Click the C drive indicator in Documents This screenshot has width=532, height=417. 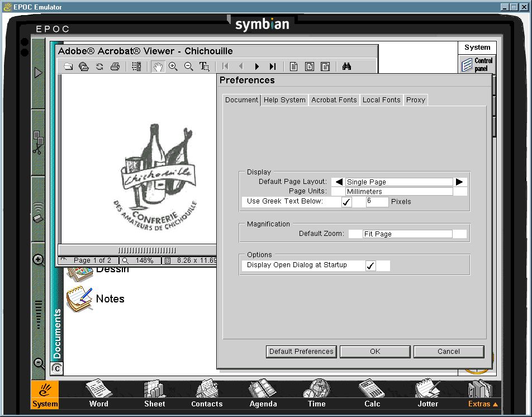click(x=57, y=369)
